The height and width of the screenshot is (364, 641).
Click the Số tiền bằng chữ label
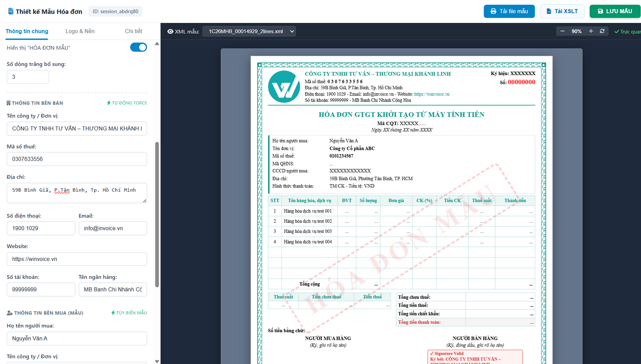click(286, 331)
